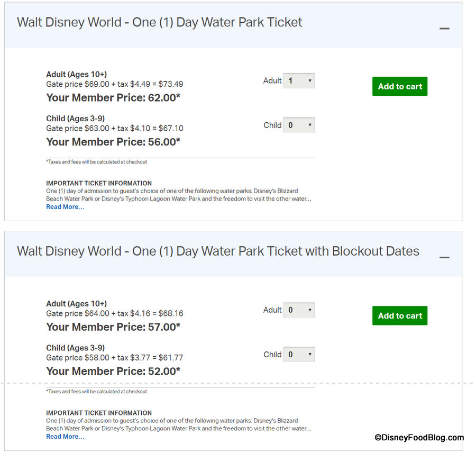Viewport: 476px width, 452px height.
Task: Click the first Important Ticket Information heading
Action: (99, 183)
